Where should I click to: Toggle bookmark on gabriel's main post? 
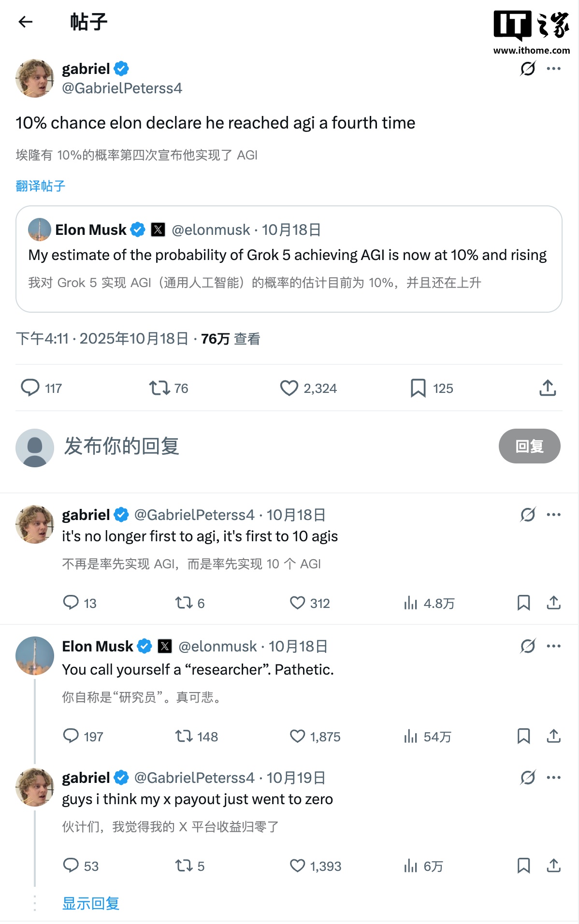click(x=419, y=388)
